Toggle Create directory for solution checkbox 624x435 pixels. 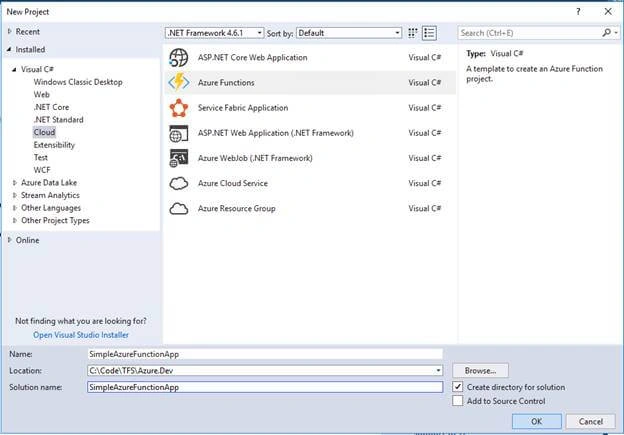(x=458, y=387)
